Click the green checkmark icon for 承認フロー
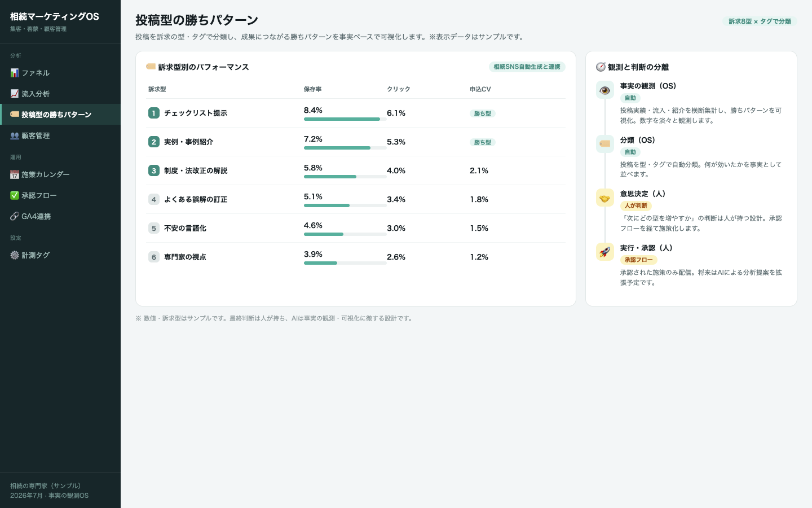 [15, 195]
